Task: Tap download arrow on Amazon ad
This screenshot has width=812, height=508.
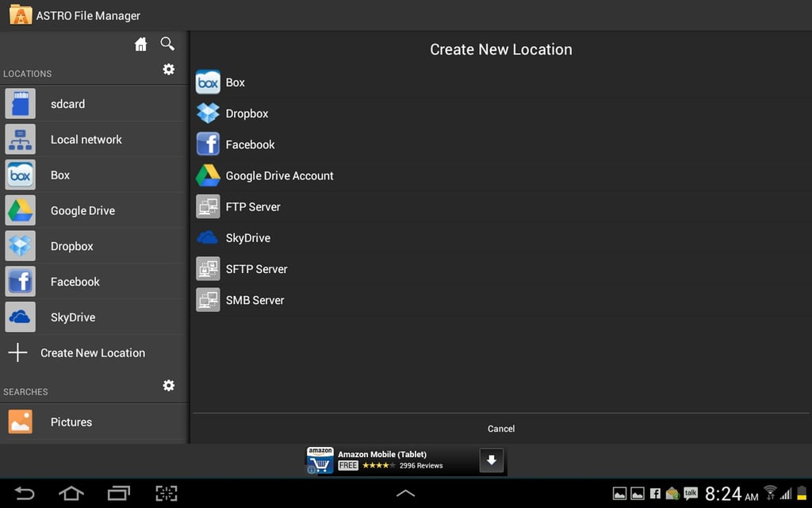Action: tap(492, 460)
